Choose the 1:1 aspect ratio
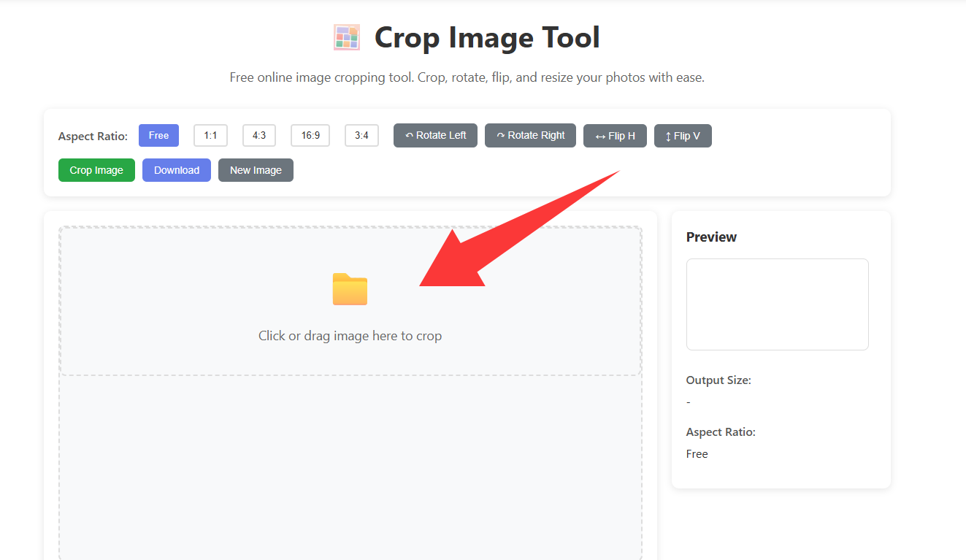Image resolution: width=966 pixels, height=560 pixels. 210,135
